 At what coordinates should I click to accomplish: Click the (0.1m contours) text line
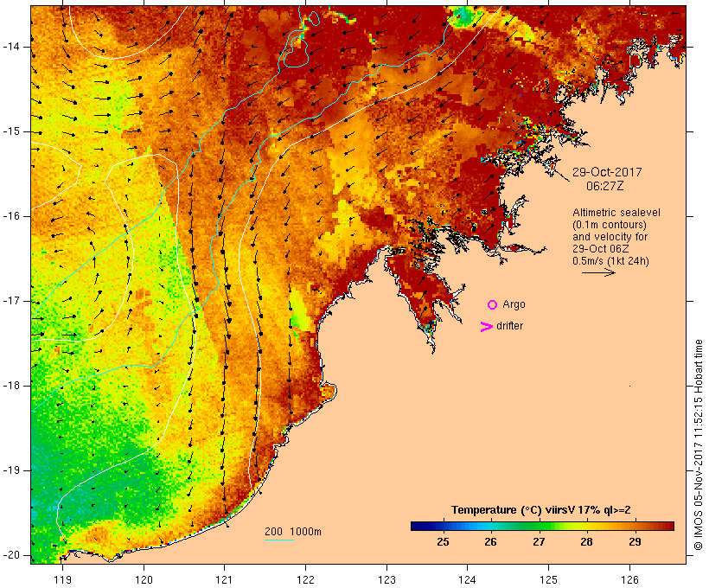pos(609,225)
